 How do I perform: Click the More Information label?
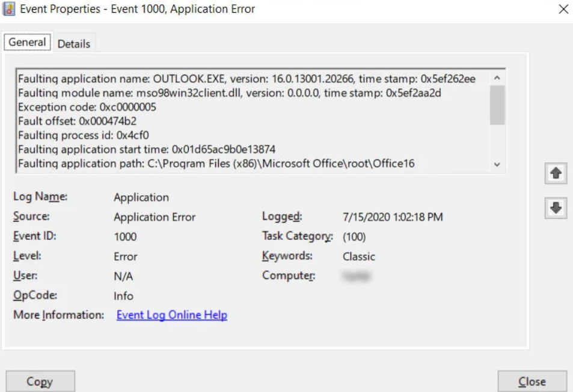click(58, 315)
